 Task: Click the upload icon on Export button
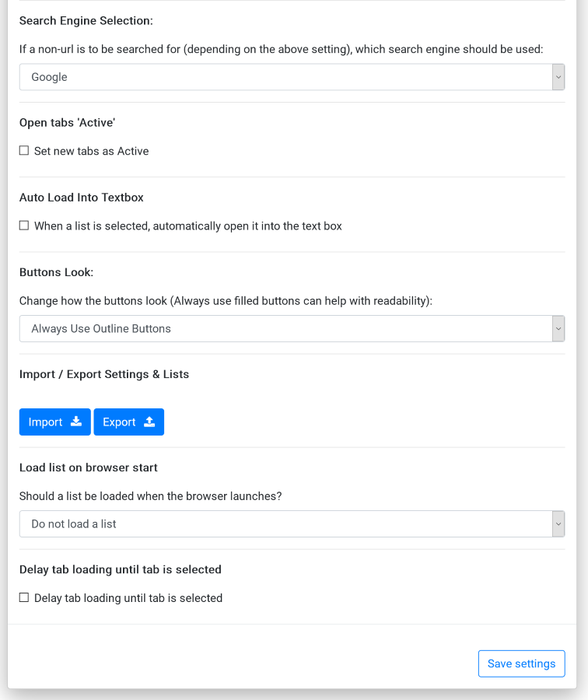[149, 422]
